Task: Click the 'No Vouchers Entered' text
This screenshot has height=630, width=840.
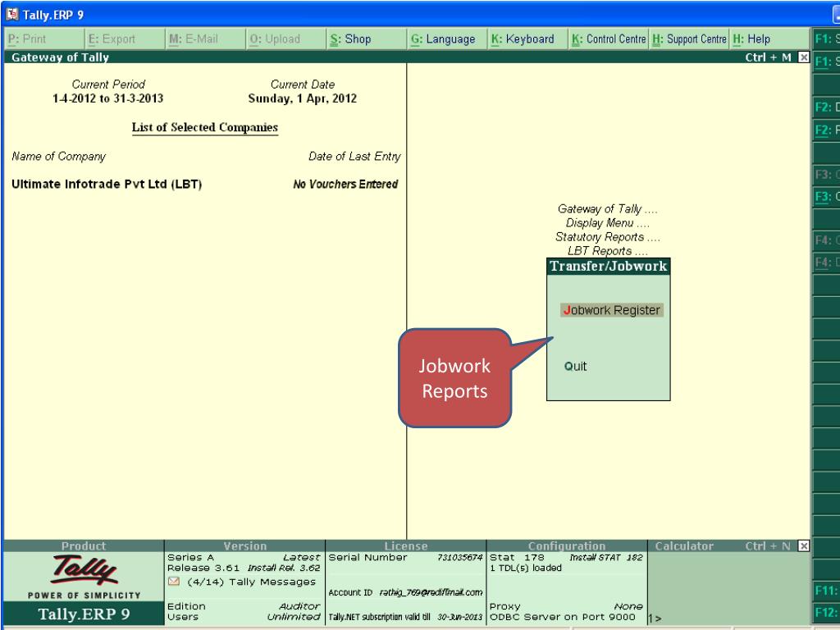Action: pyautogui.click(x=345, y=185)
